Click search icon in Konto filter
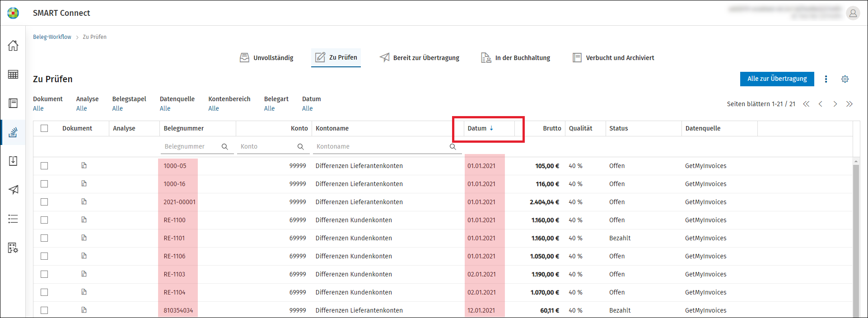This screenshot has width=868, height=318. click(300, 147)
